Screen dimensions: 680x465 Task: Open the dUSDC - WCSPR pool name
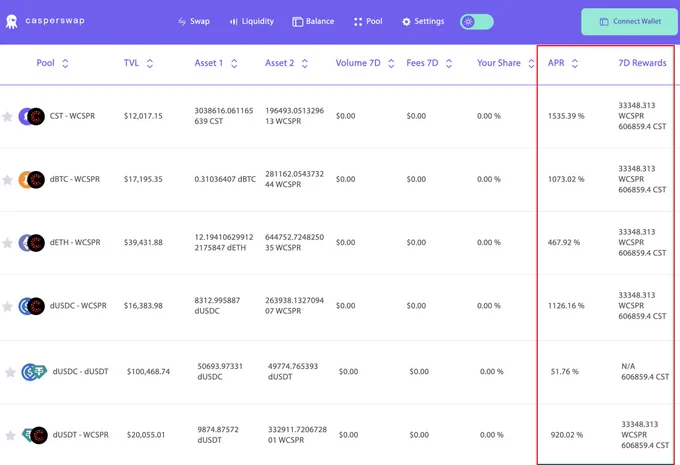(78, 305)
